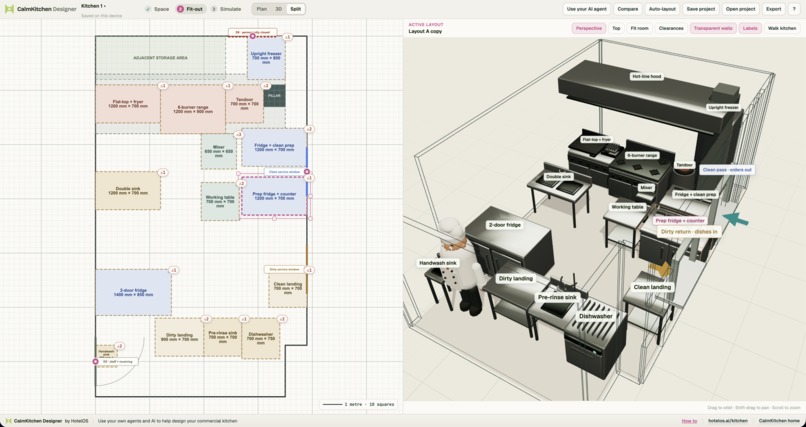Select the Tandoor block in plan
This screenshot has width=806, height=427.
[244, 104]
